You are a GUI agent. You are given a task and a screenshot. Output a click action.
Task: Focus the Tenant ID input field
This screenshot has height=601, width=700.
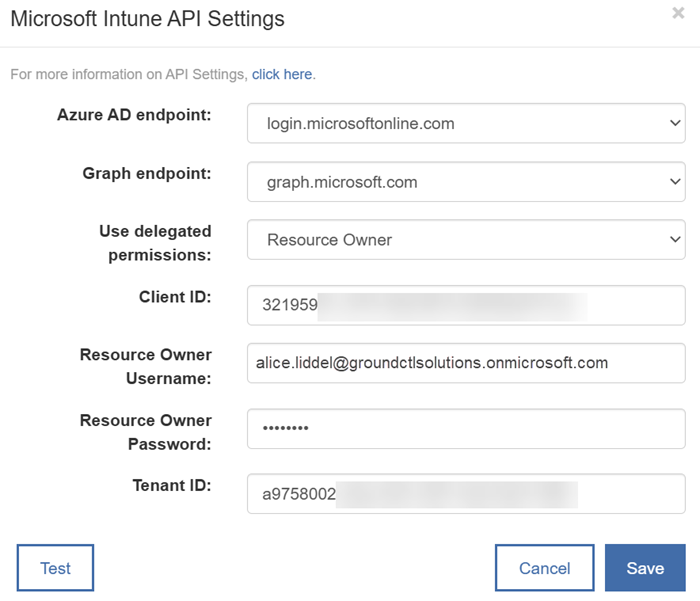coord(465,494)
